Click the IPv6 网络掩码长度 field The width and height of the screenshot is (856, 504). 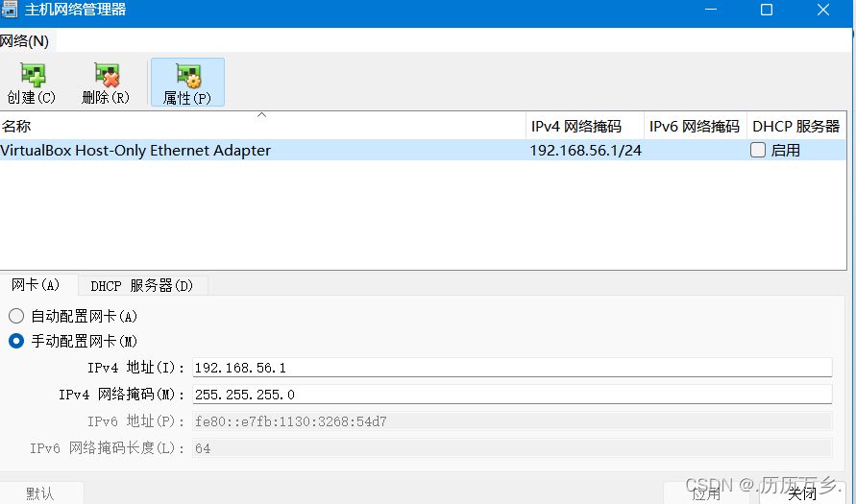tap(512, 447)
